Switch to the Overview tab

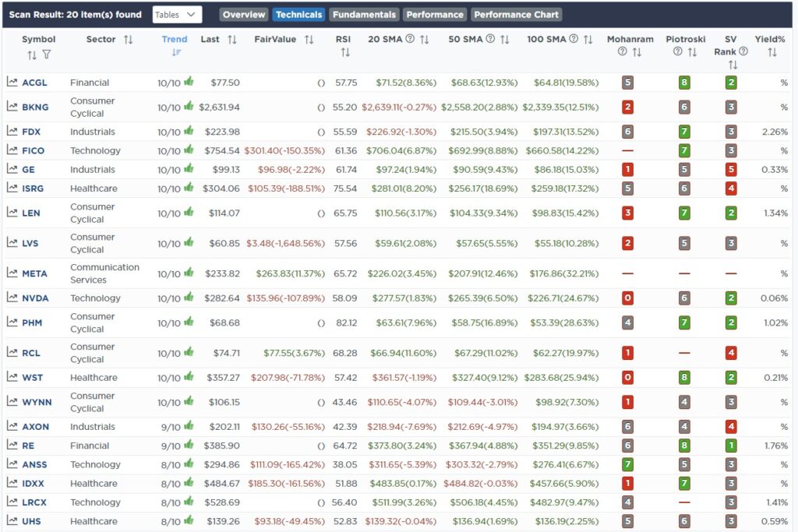[243, 15]
